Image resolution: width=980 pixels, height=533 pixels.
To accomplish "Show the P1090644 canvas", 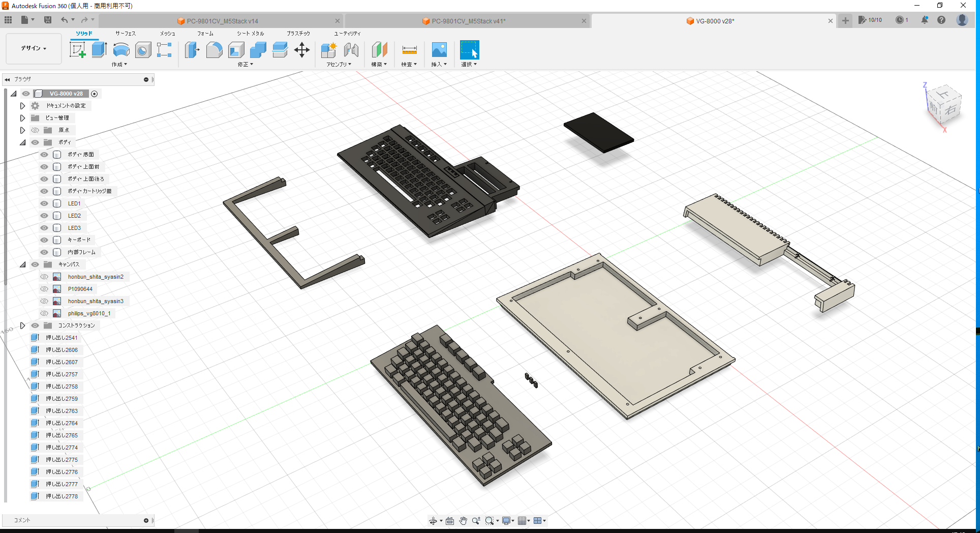I will pos(44,288).
